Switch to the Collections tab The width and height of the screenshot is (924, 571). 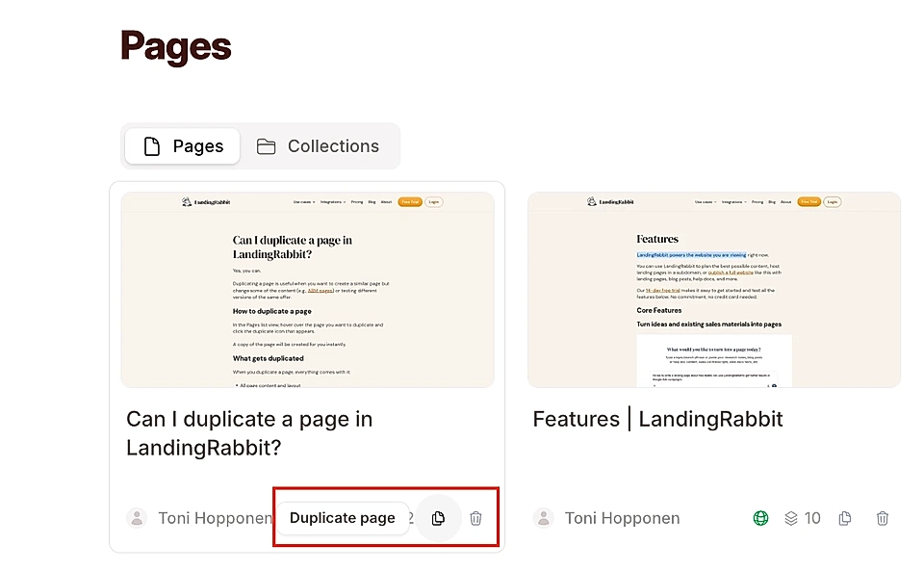click(320, 145)
